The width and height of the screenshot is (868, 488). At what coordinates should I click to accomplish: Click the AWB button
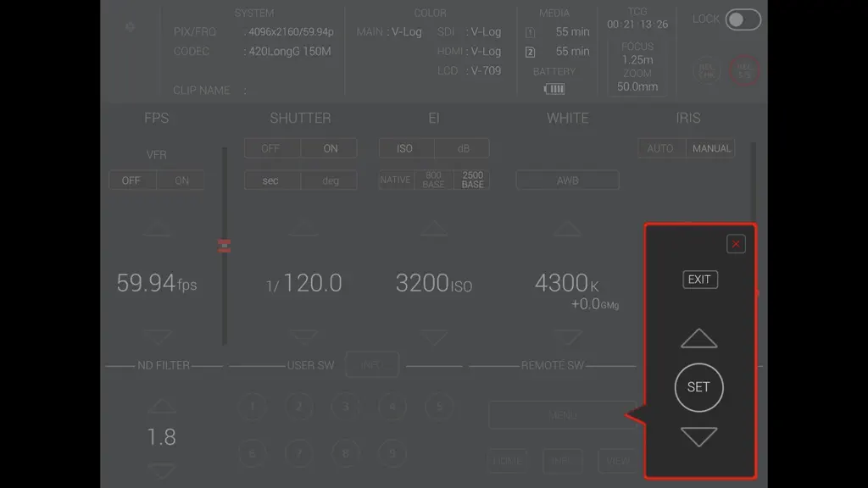coord(567,180)
